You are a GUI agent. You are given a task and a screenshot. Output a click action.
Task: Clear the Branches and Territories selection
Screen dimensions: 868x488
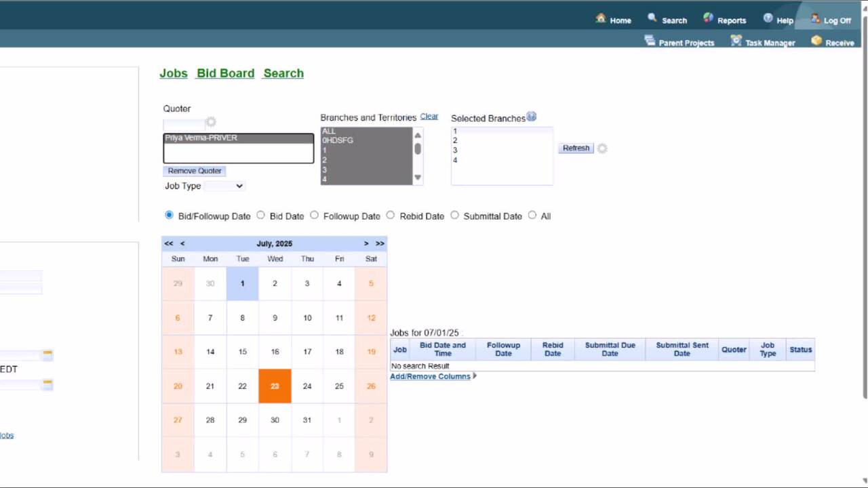point(429,117)
